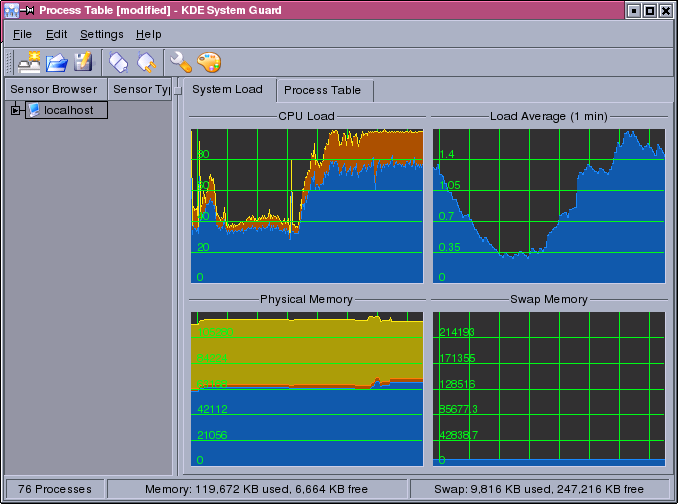Click the Sensor Type column header
The width and height of the screenshot is (678, 504).
click(140, 89)
